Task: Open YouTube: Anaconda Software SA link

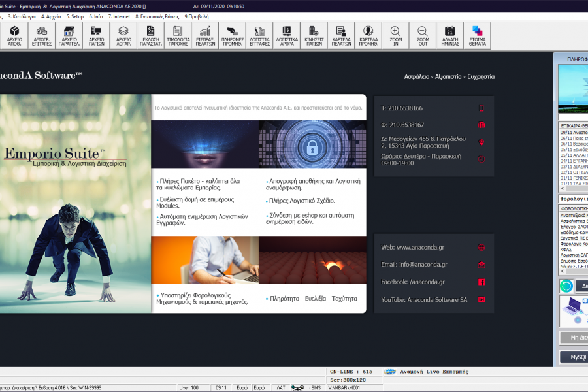Action: (424, 299)
